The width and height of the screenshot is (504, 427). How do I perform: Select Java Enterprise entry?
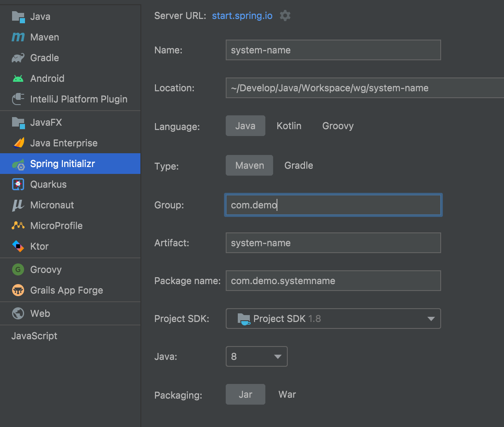pos(70,143)
